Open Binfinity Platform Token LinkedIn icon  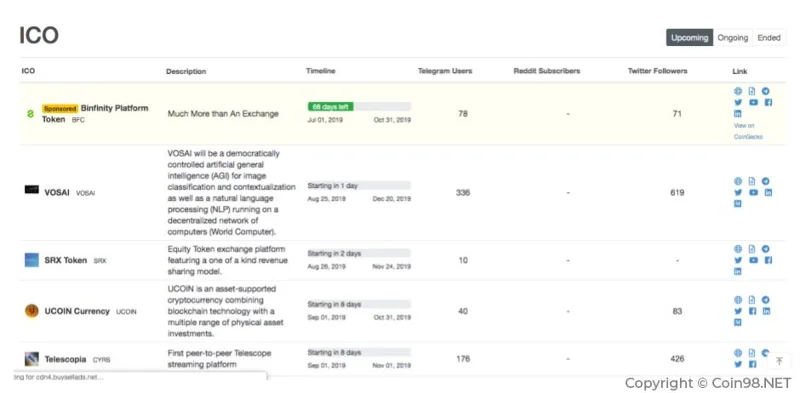(x=738, y=114)
